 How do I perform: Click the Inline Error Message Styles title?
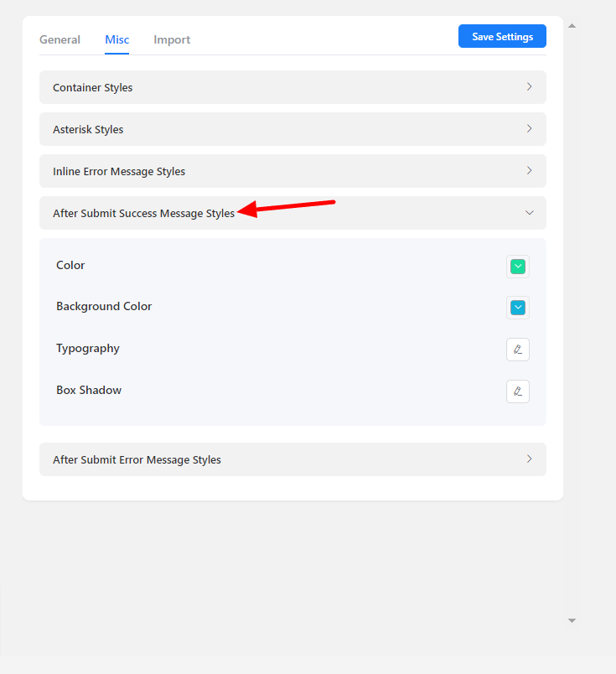(119, 171)
